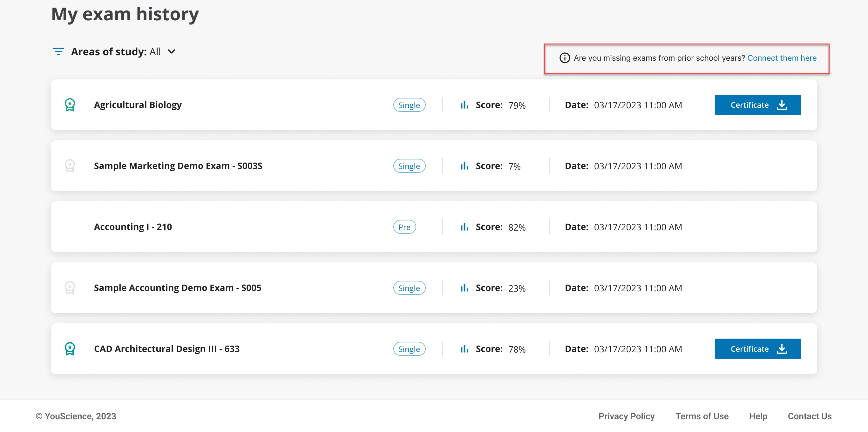This screenshot has height=432, width=868.
Task: Click the gray ribbon icon on Sample Marketing Demo Exam
Action: (x=70, y=166)
